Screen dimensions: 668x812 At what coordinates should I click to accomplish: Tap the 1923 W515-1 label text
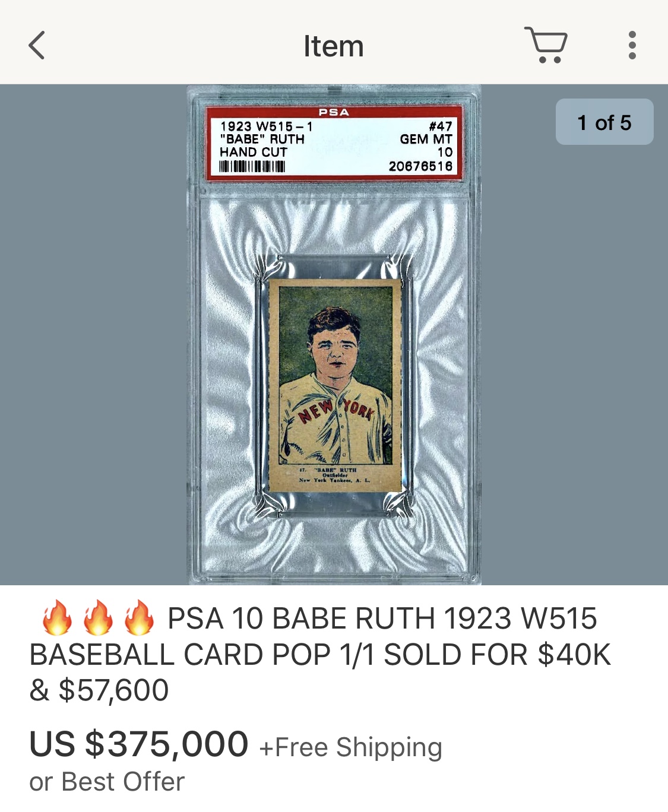[266, 126]
